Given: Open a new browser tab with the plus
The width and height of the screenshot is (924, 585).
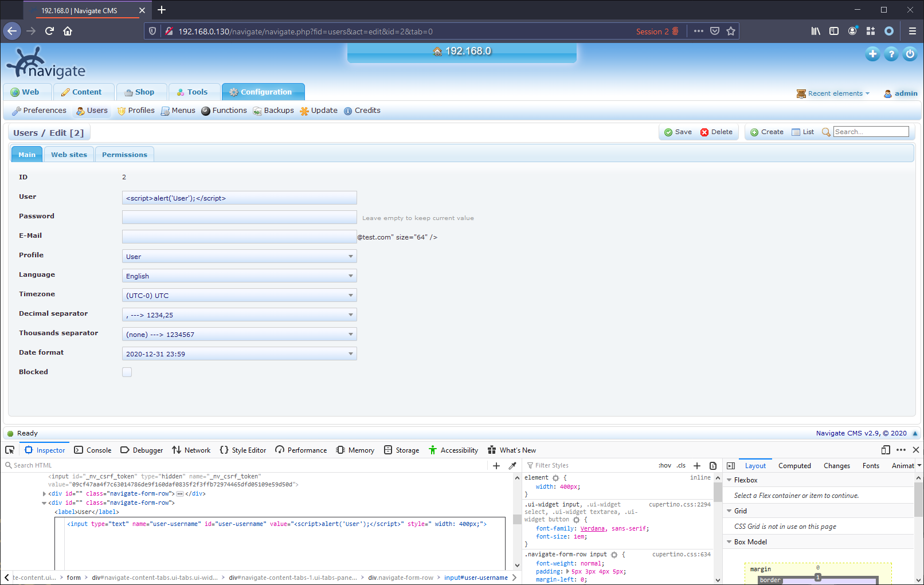Looking at the screenshot, I should tap(162, 10).
